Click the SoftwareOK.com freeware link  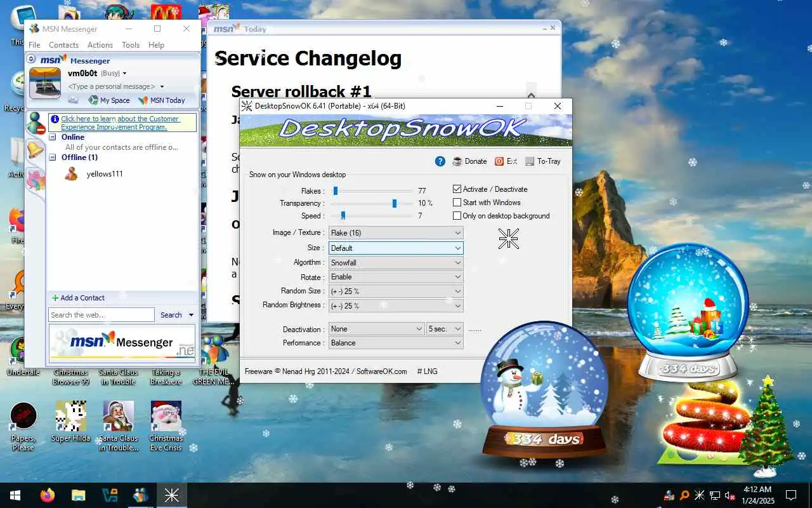382,371
